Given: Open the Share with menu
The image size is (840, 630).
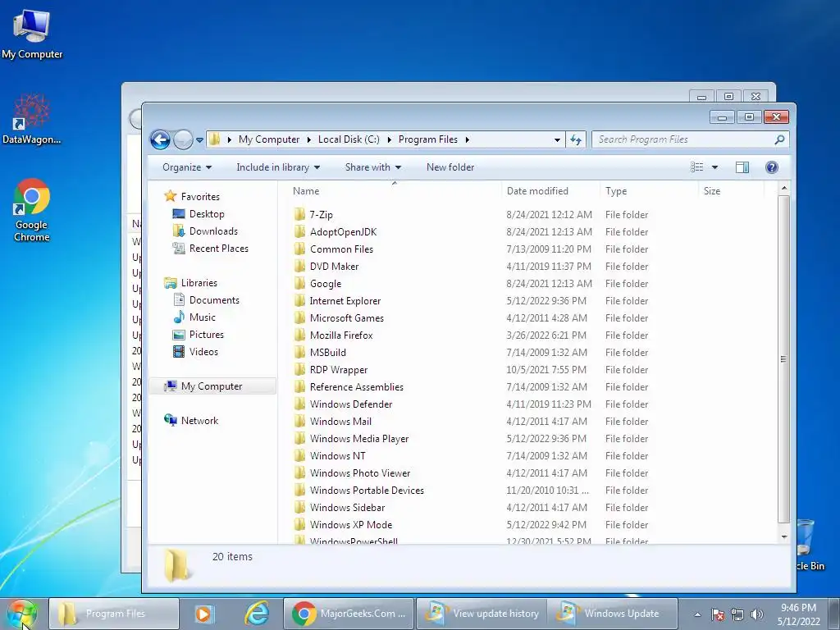Looking at the screenshot, I should 373,167.
